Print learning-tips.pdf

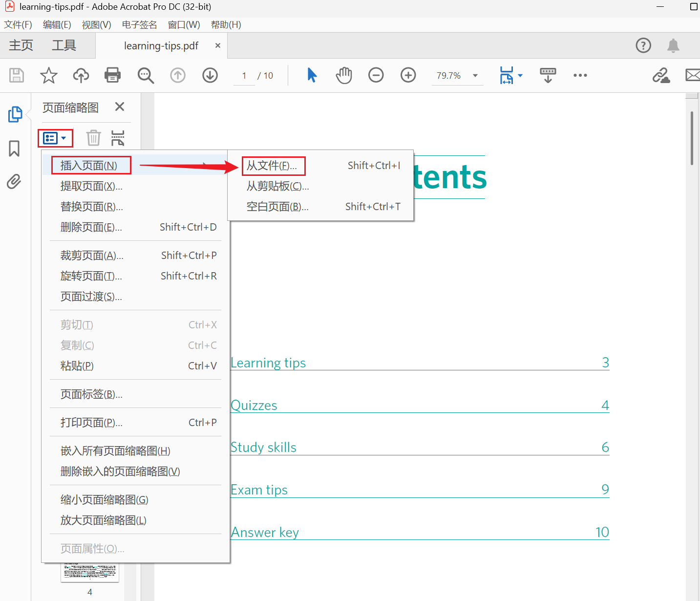[112, 75]
